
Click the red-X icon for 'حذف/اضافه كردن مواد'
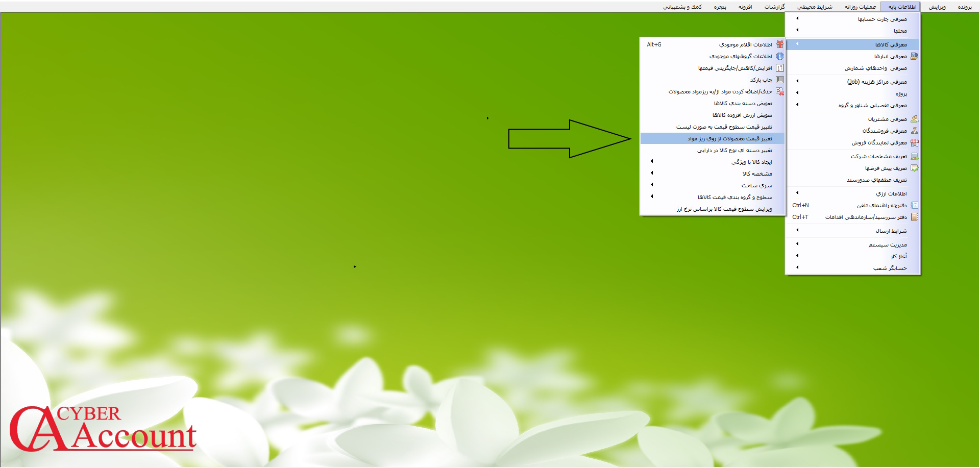click(x=780, y=91)
